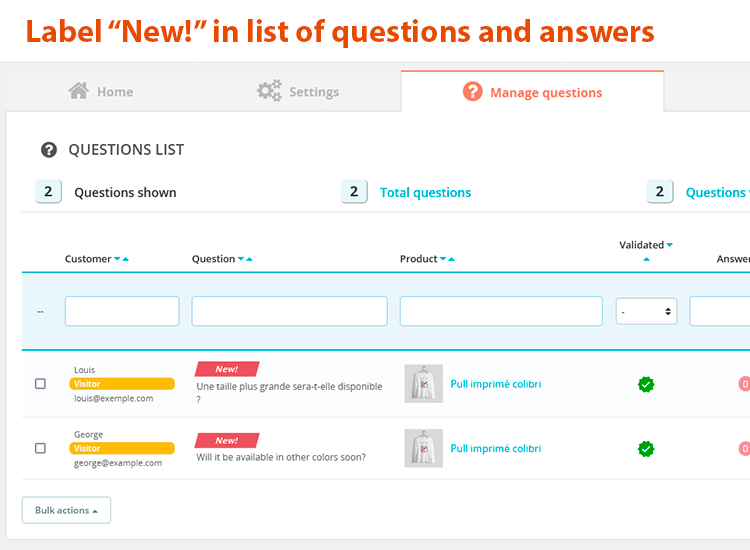Click the Manage questions question-mark icon

point(473,92)
